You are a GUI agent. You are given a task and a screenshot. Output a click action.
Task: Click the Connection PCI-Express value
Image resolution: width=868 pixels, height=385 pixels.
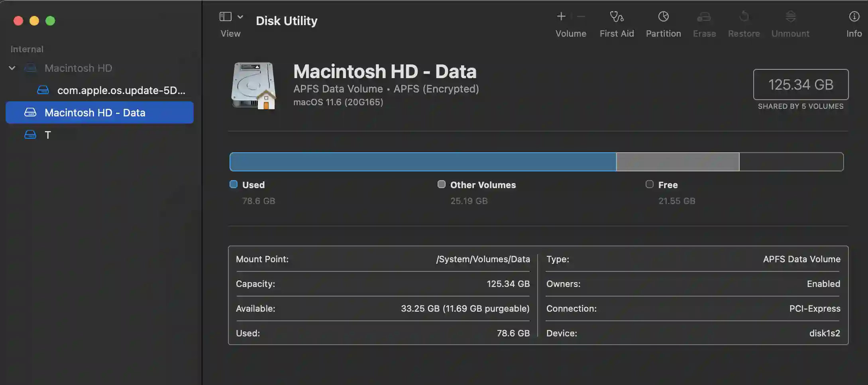point(815,308)
